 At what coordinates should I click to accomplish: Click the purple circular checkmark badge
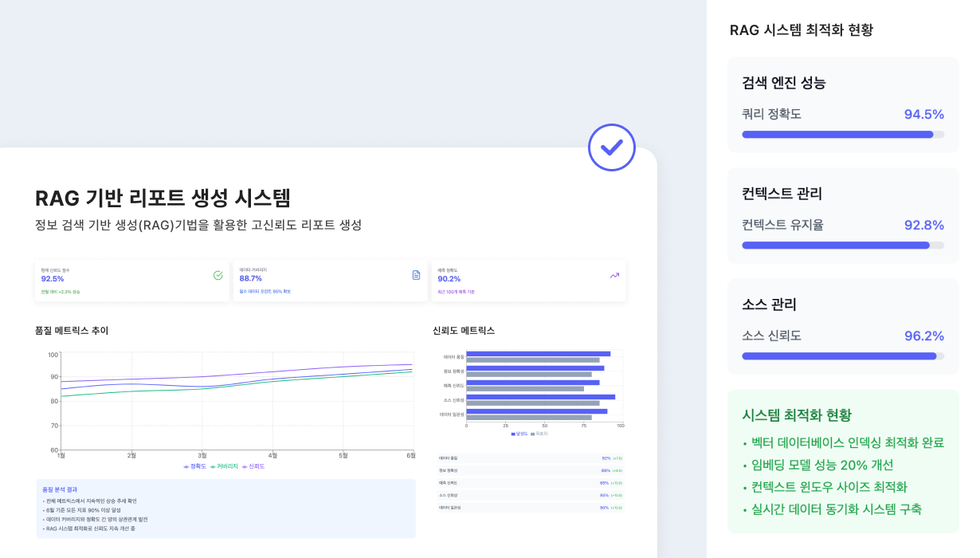tap(611, 147)
